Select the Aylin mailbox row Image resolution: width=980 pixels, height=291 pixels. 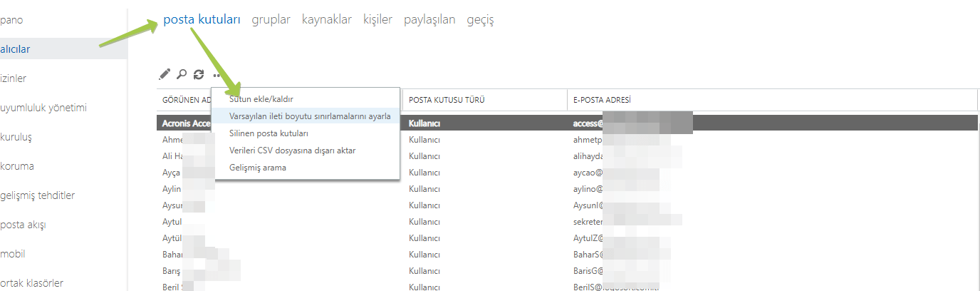click(567, 189)
